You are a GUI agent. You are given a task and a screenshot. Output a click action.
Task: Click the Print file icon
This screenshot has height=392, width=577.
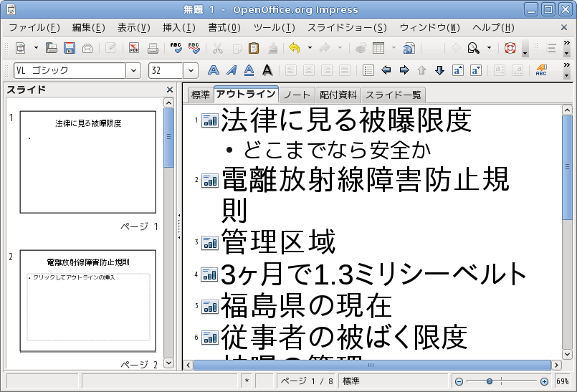(152, 49)
